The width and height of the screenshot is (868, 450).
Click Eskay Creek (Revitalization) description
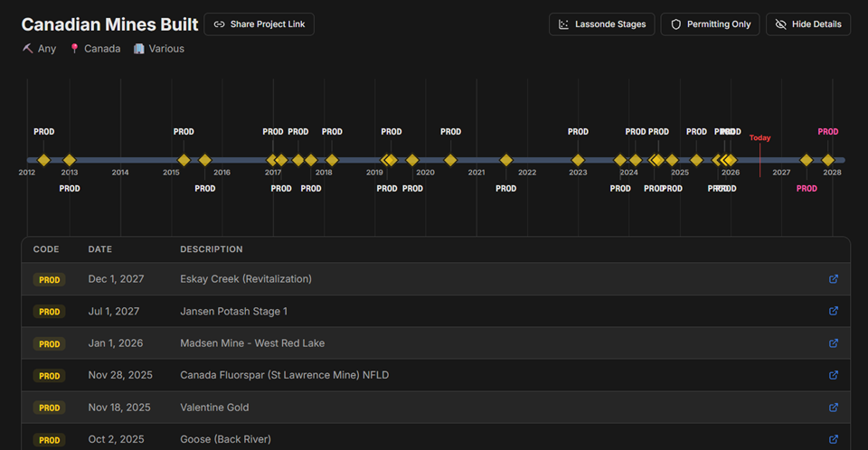(246, 279)
